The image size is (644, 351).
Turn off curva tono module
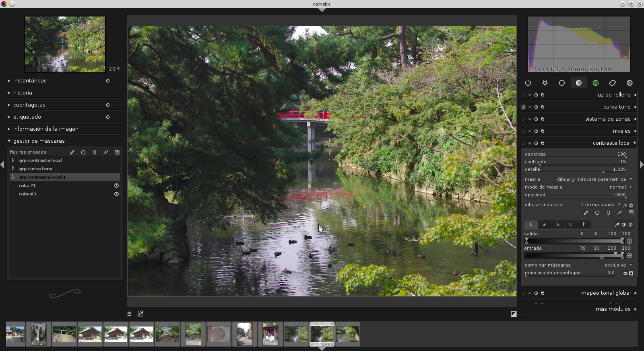[523, 107]
